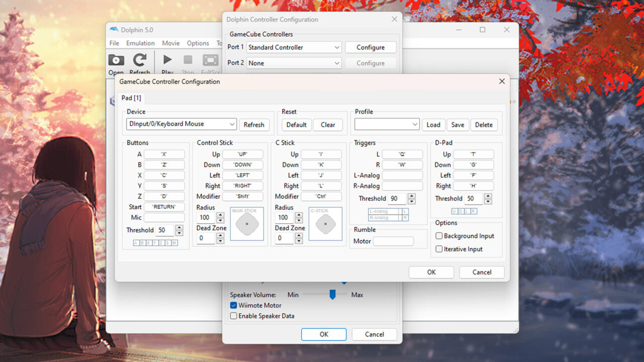Enable the Iterative Input checkbox
Screen dimensions: 644x362
point(439,249)
